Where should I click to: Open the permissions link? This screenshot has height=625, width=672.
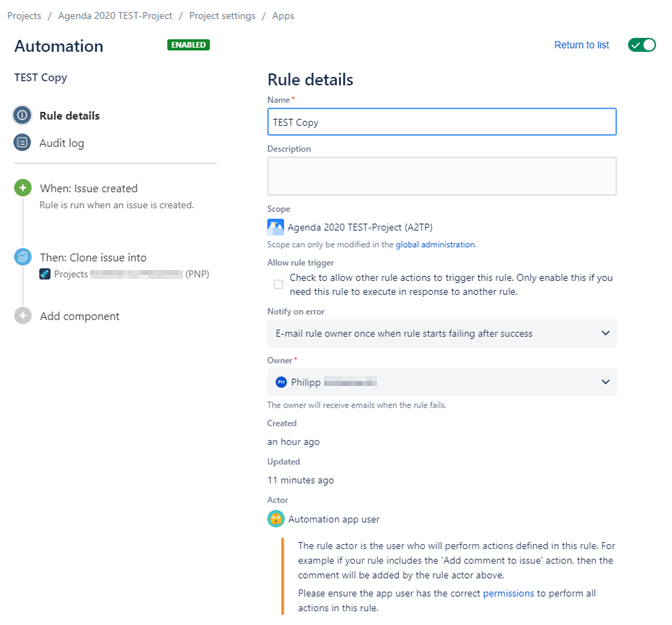tap(508, 593)
